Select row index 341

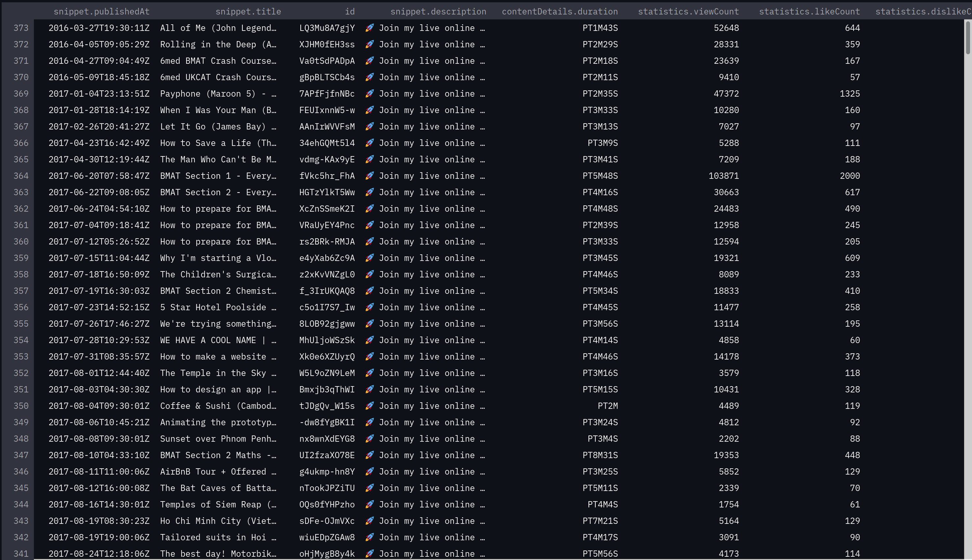(21, 553)
